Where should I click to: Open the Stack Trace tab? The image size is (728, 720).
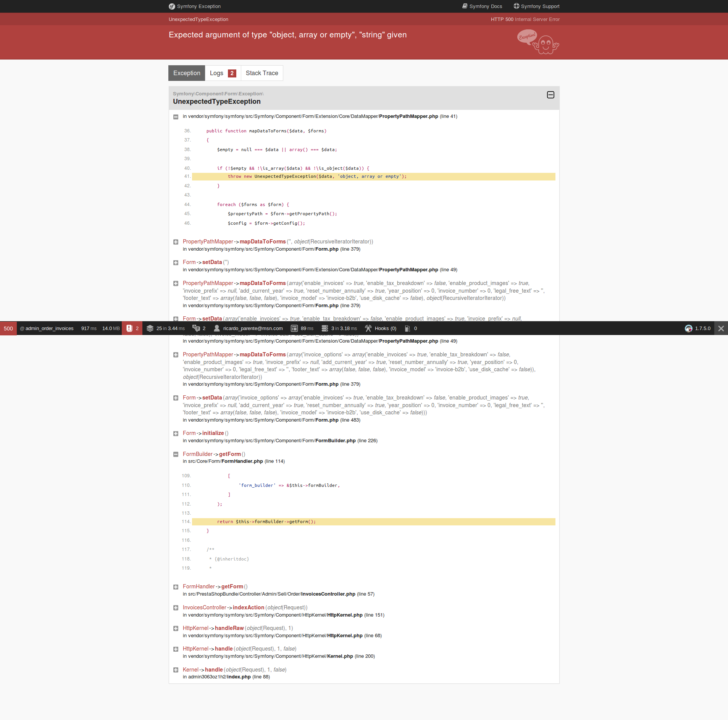click(x=261, y=73)
